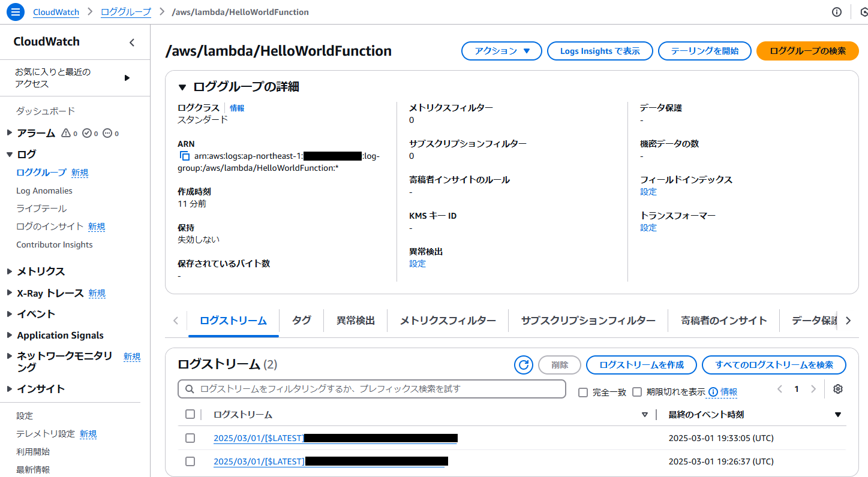Viewport: 868px width, 477px height.
Task: Open the 19:26:37 log stream link
Action: [331, 461]
